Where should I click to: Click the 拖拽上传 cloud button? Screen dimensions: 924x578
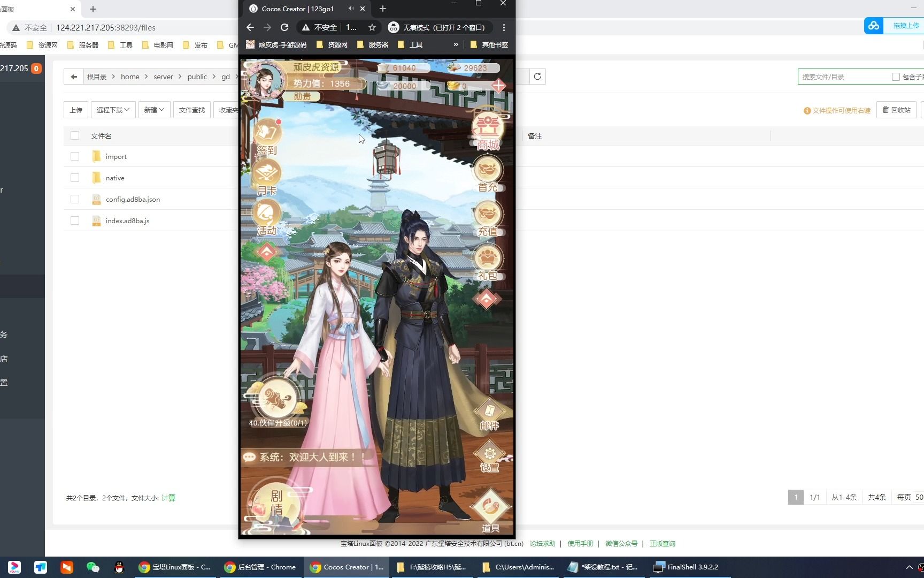[894, 25]
